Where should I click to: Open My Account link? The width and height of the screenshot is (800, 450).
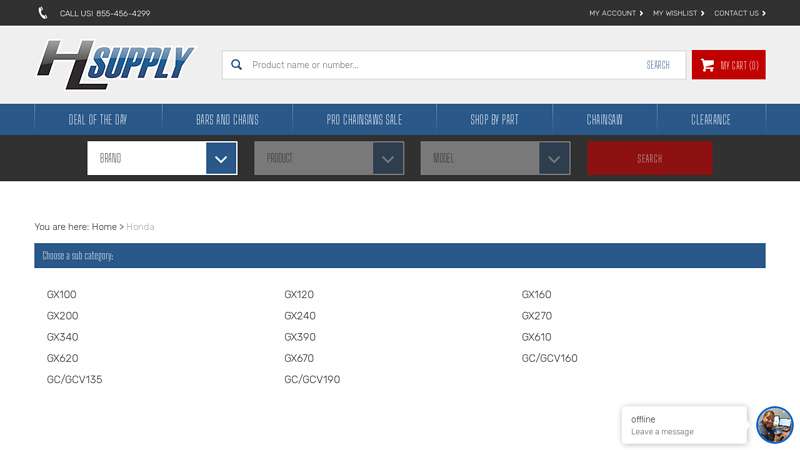coord(616,13)
